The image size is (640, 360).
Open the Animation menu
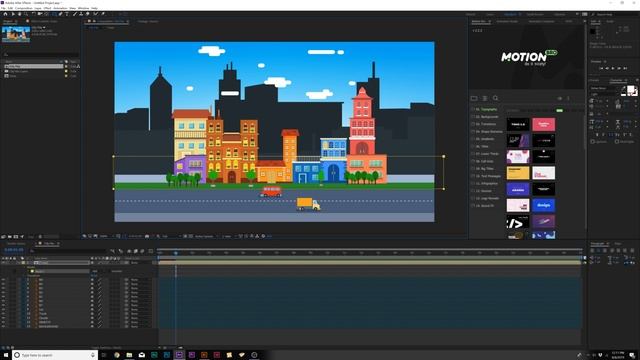point(60,8)
